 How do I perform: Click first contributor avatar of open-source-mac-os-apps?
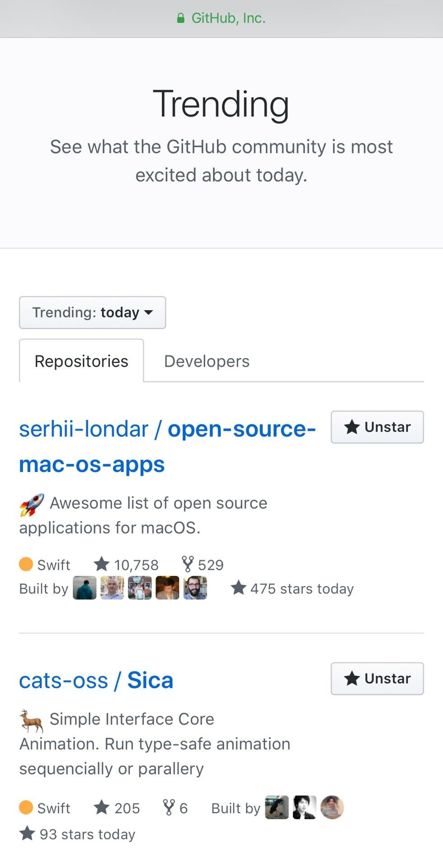[x=85, y=588]
